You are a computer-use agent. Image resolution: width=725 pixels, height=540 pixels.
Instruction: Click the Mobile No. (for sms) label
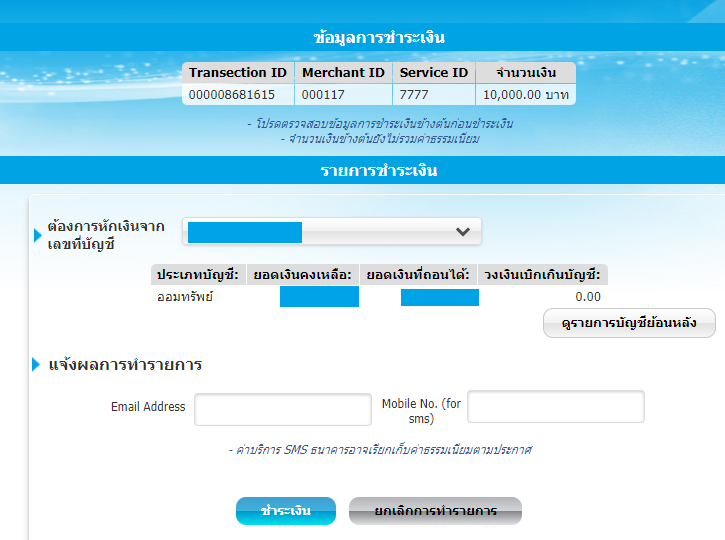(x=421, y=411)
